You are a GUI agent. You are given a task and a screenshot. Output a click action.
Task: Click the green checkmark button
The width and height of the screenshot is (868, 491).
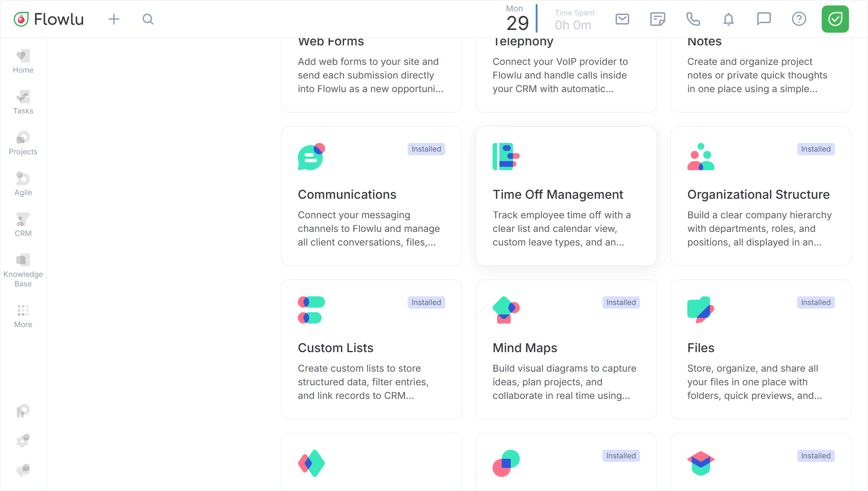click(x=835, y=19)
